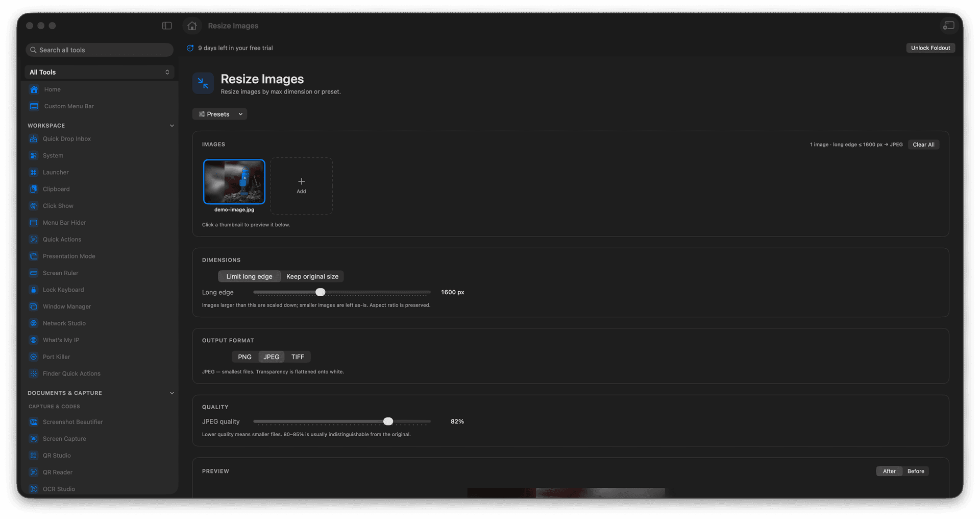Open the QR Reader tool
The width and height of the screenshot is (980, 519).
point(100,473)
